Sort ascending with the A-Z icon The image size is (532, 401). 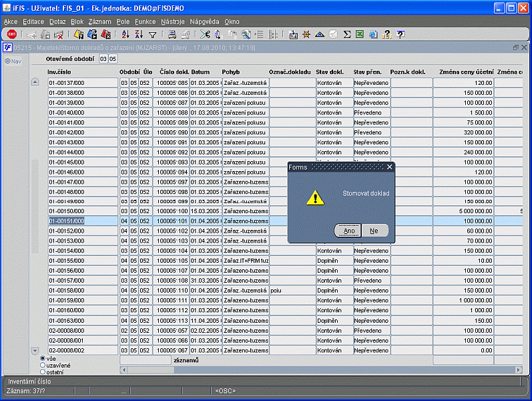[125, 34]
